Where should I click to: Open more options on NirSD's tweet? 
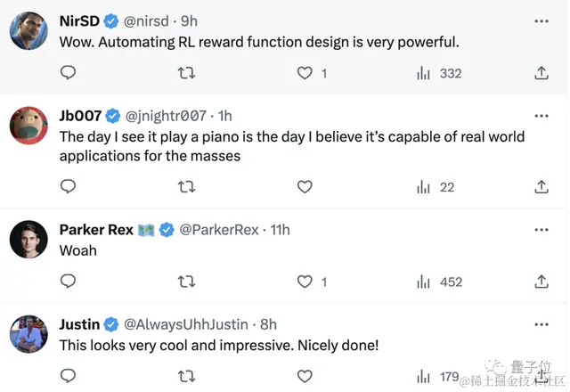[x=541, y=20]
